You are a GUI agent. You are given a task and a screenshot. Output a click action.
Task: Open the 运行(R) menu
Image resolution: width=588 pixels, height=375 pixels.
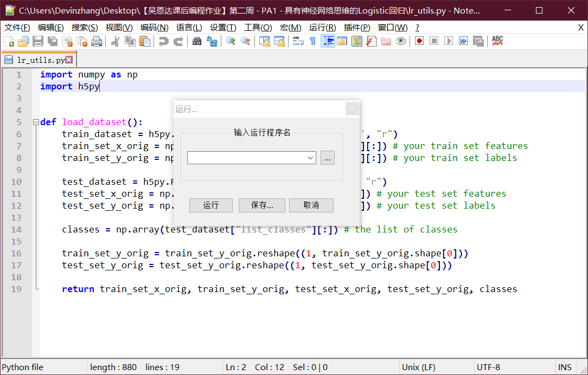(323, 27)
